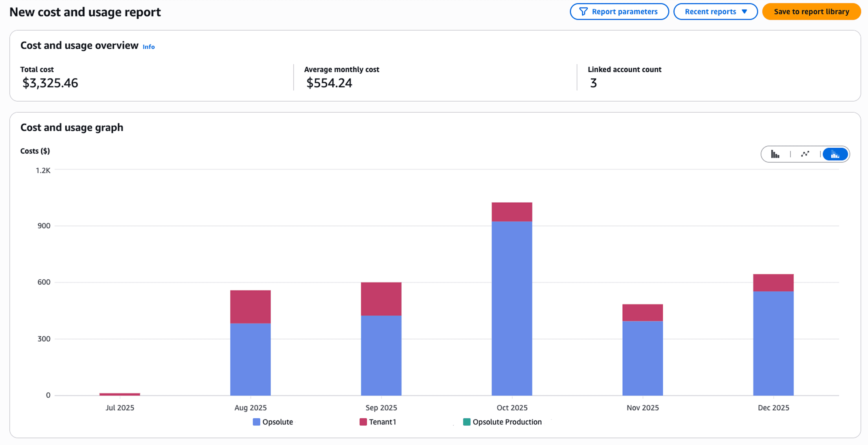Switch to line chart view

coord(805,154)
